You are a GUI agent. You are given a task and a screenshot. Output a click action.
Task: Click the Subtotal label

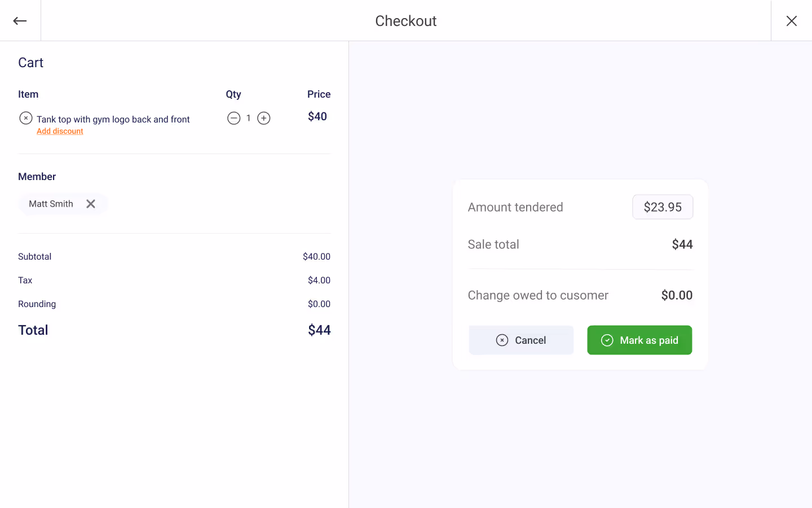(34, 256)
